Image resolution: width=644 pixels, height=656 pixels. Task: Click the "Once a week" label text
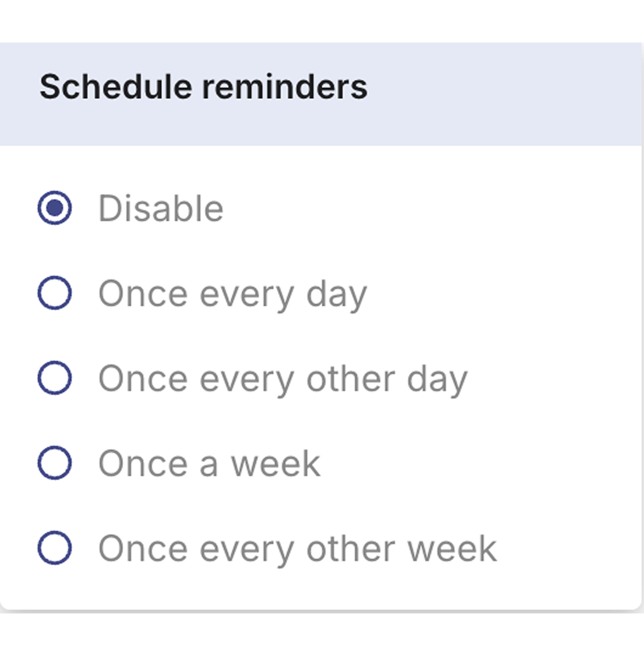click(x=209, y=463)
